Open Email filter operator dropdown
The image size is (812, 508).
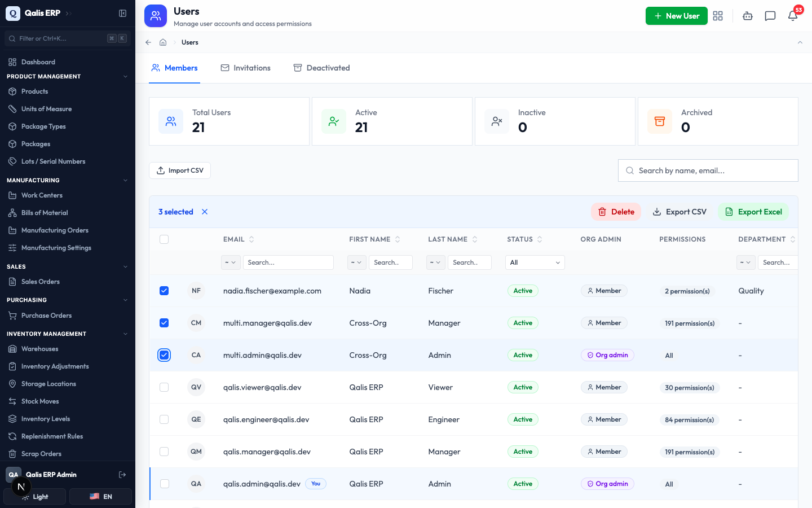pos(231,262)
